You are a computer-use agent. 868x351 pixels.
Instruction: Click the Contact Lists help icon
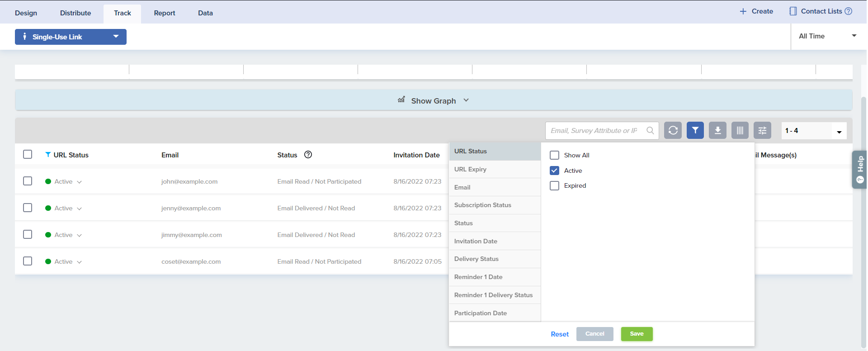849,11
